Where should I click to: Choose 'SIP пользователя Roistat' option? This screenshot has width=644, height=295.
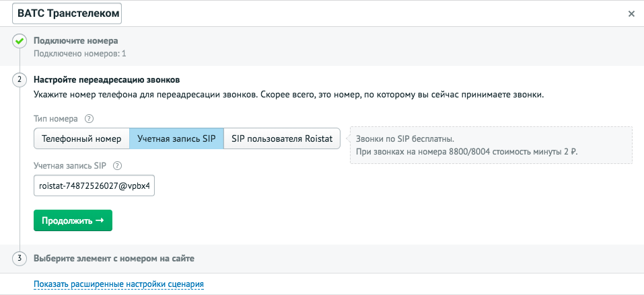281,138
